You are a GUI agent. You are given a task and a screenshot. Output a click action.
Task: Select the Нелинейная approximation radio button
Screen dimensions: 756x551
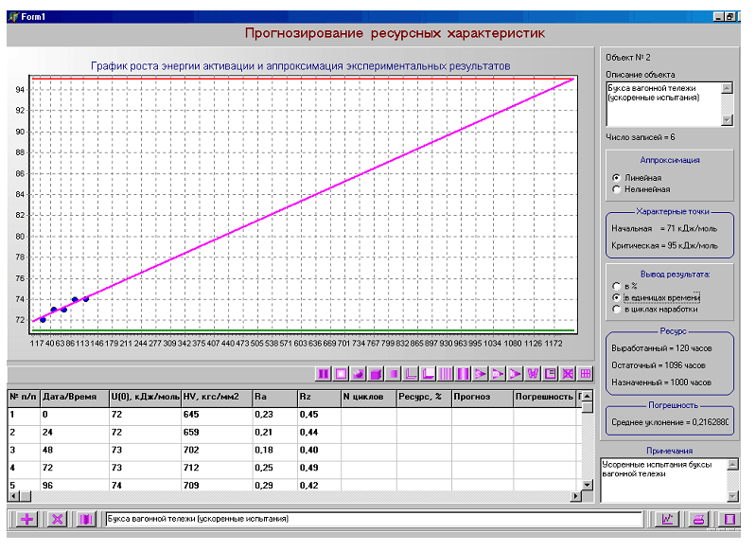pyautogui.click(x=616, y=189)
